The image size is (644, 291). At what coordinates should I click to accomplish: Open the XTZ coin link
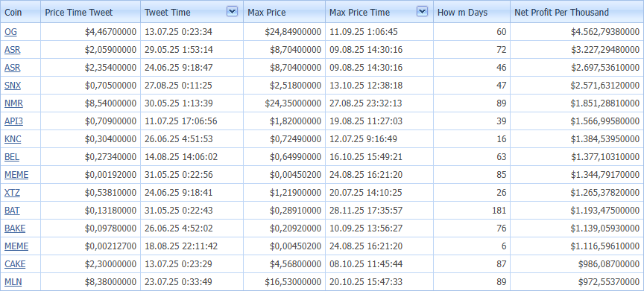point(12,193)
